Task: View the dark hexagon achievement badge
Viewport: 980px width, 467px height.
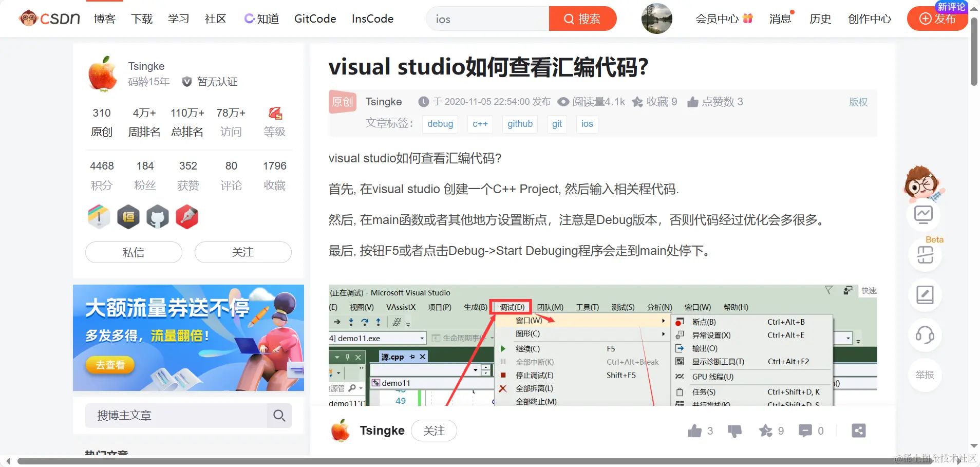Action: [128, 217]
